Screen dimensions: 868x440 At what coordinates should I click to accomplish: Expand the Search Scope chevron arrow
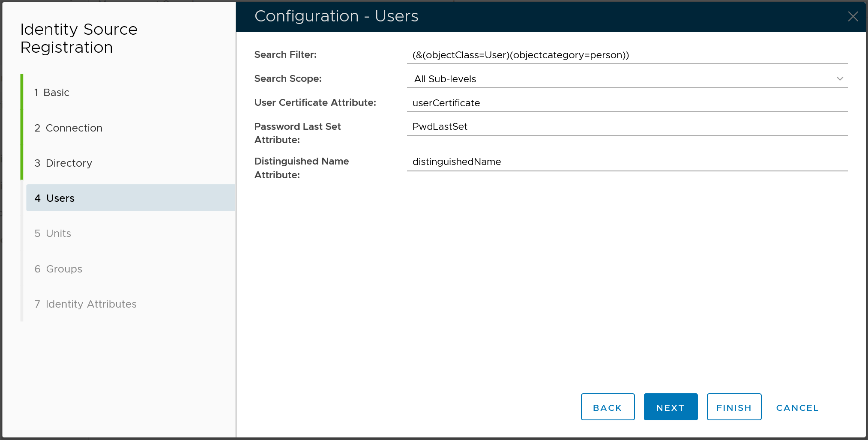point(840,79)
